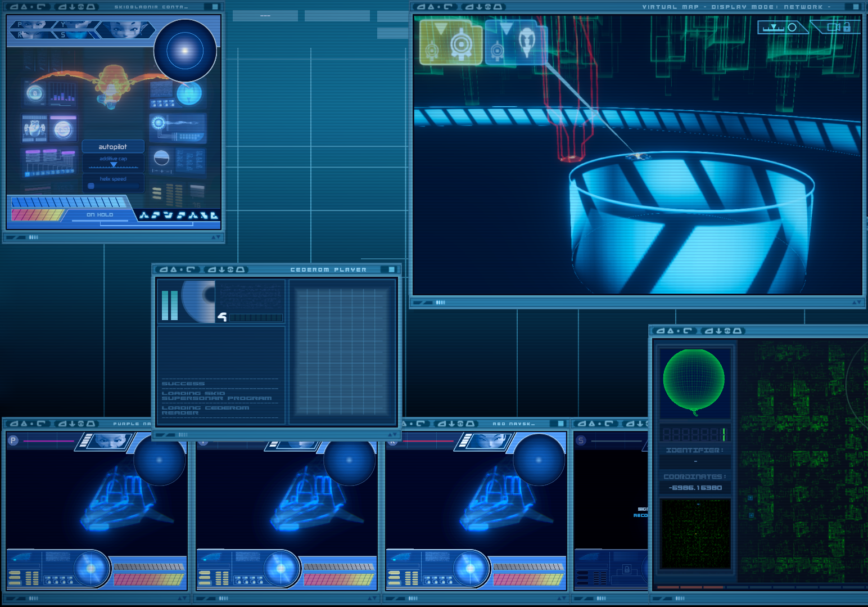
Task: Click the glowing disc dial in Red Navskid window
Action: point(470,569)
